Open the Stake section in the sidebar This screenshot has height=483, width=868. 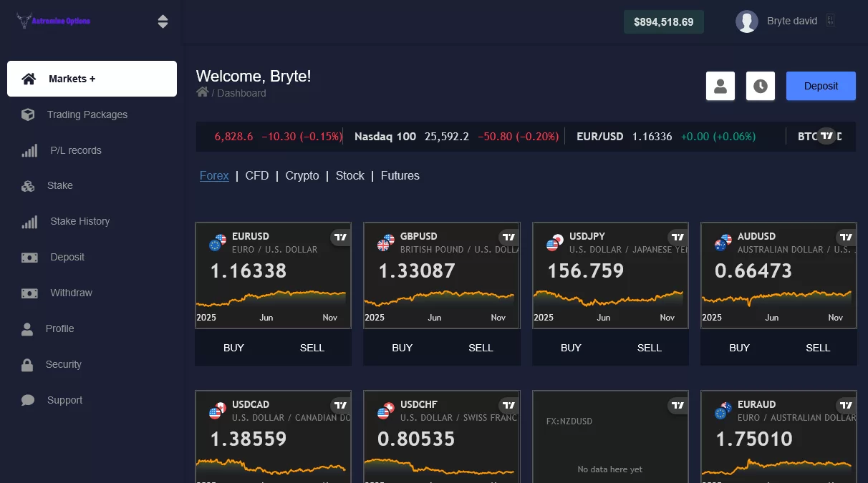click(59, 185)
